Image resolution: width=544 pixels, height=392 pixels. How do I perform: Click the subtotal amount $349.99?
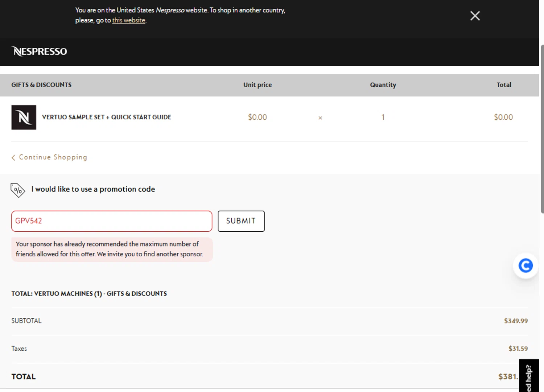tap(516, 321)
